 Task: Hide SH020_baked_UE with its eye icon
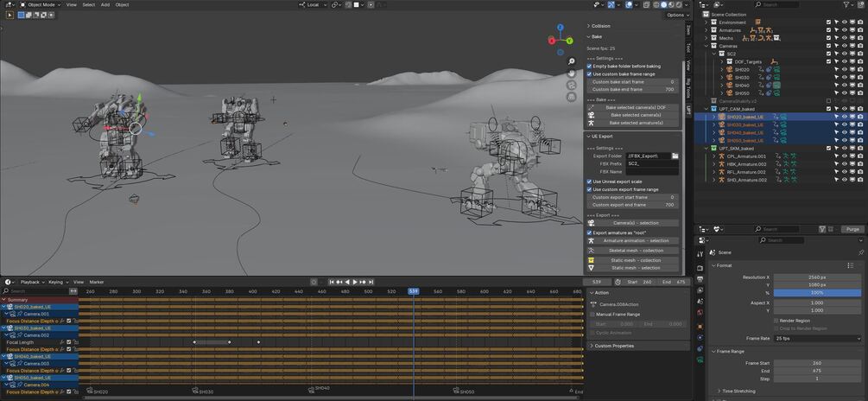coord(844,117)
